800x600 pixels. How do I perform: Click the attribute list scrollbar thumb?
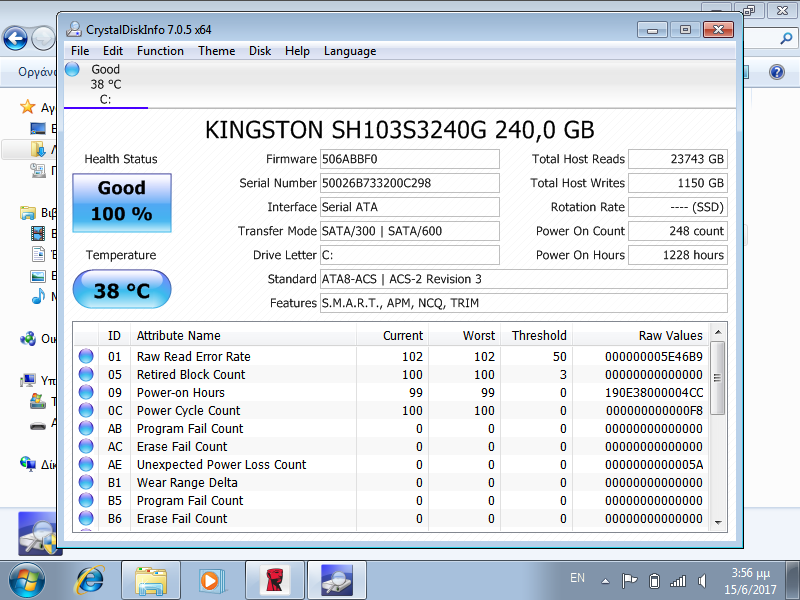pyautogui.click(x=717, y=378)
